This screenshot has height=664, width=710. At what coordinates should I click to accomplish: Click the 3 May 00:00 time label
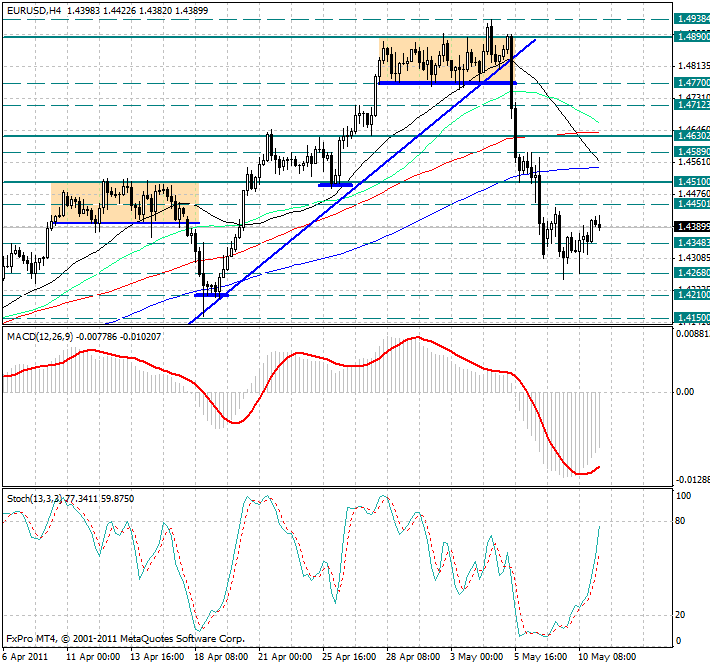click(477, 656)
